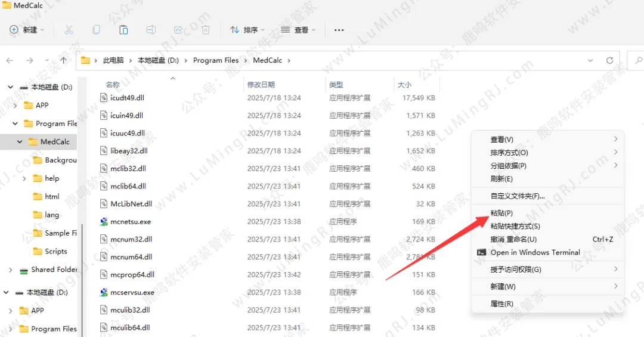Select Open in Windows Terminal menu entry
This screenshot has height=337, width=644.
pos(534,252)
